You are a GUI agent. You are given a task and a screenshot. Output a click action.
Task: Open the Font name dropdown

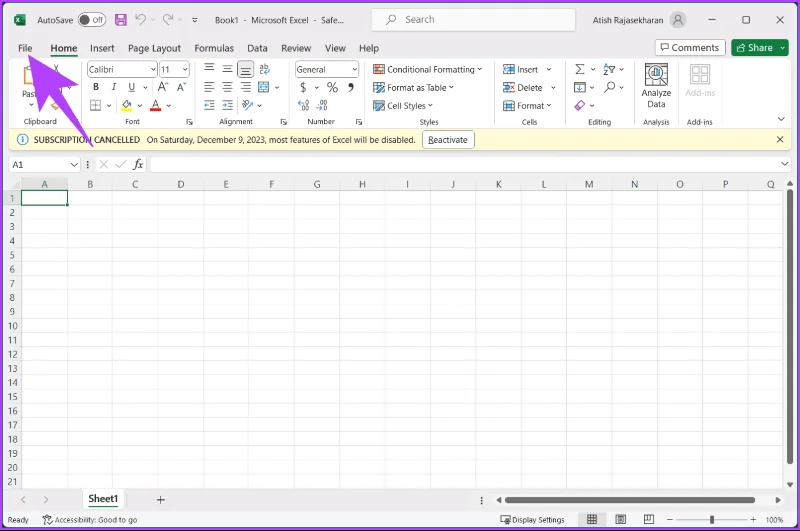[x=153, y=69]
